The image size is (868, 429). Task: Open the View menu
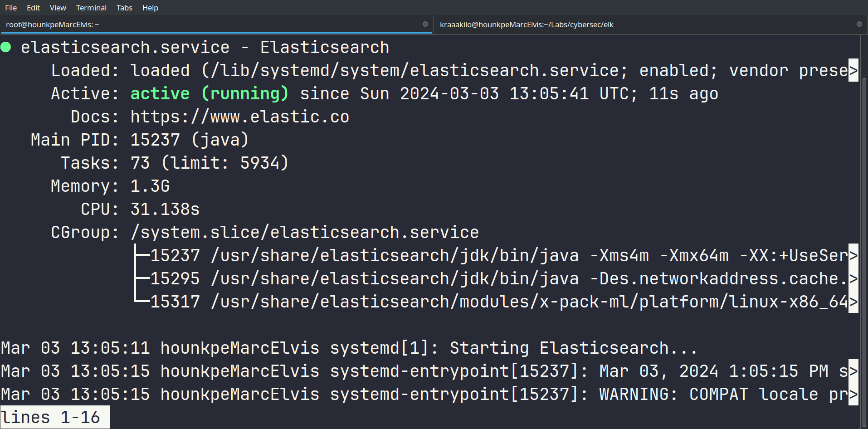[x=58, y=8]
